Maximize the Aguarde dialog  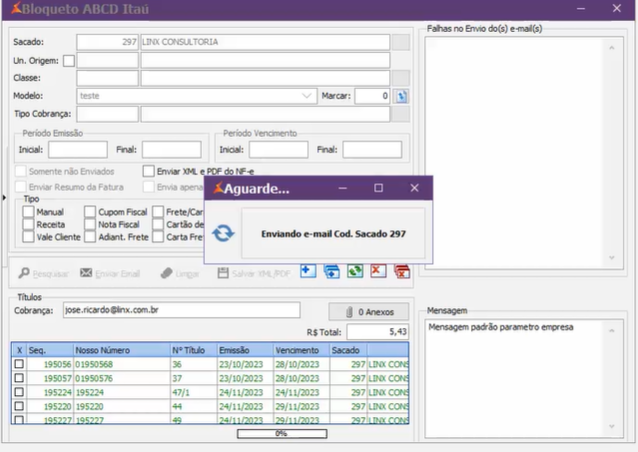pos(378,188)
